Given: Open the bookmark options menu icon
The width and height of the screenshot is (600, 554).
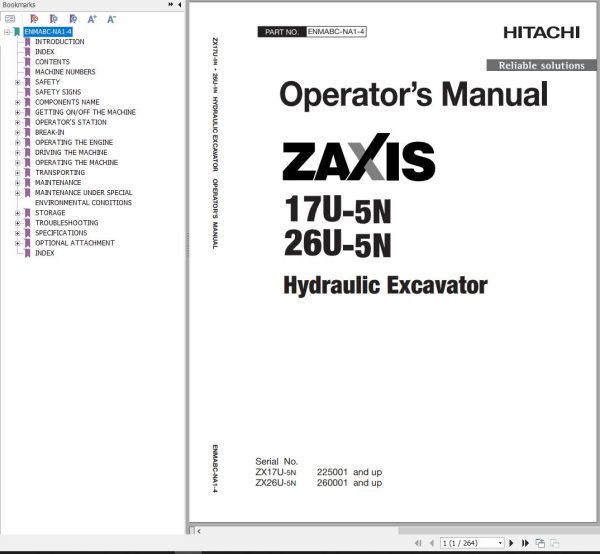Looking at the screenshot, I should pos(10,19).
